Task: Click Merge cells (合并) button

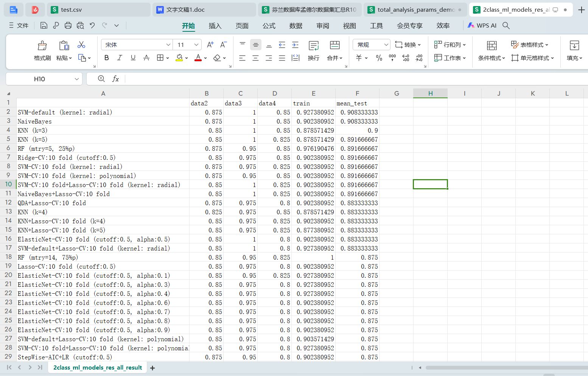Action: pyautogui.click(x=335, y=51)
